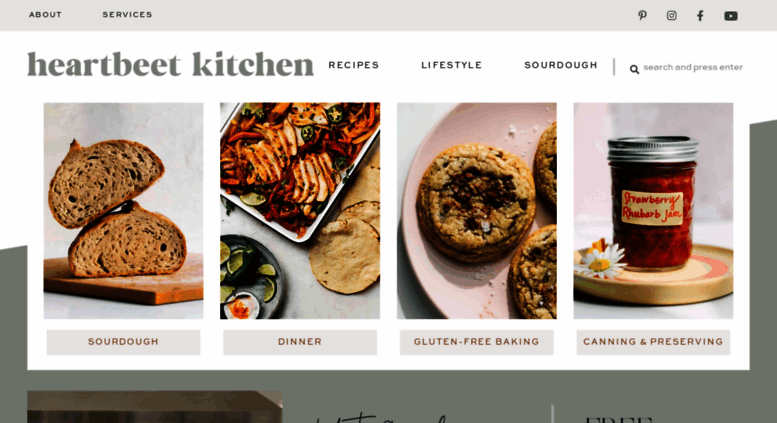Open the Facebook social icon
Image resolution: width=777 pixels, height=423 pixels.
coord(700,15)
